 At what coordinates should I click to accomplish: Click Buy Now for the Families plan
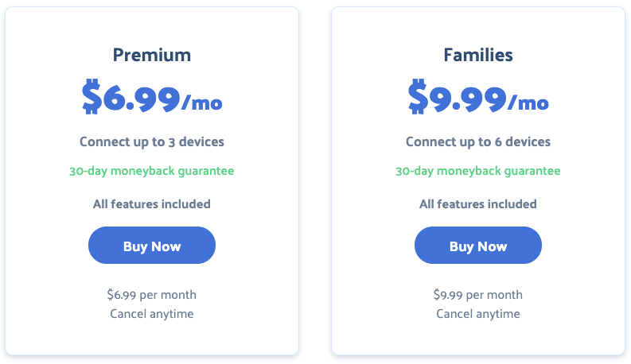[x=478, y=245]
